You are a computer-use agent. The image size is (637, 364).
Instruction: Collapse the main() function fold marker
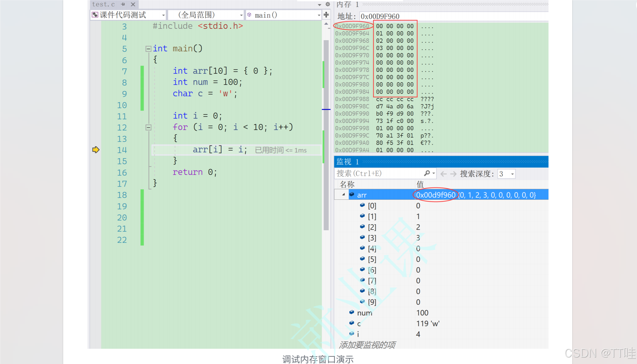pyautogui.click(x=148, y=49)
